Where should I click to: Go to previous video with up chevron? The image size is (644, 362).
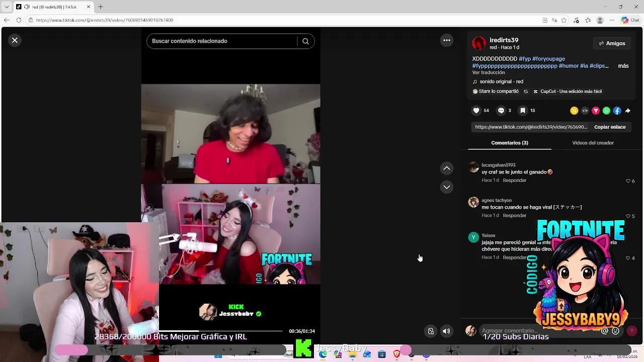pyautogui.click(x=447, y=168)
